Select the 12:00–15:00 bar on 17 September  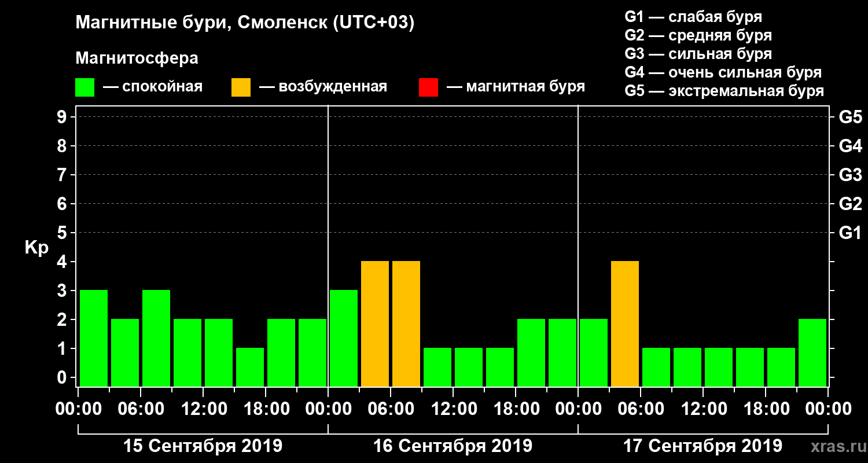[719, 367]
